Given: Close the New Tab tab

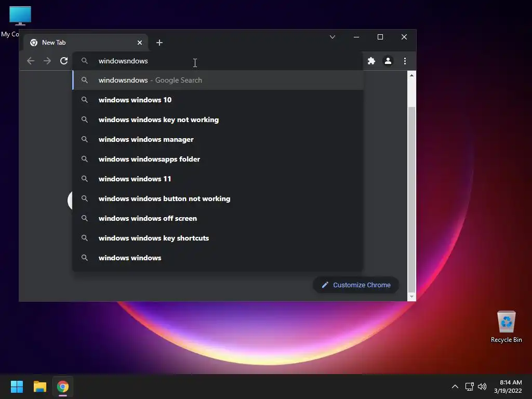Looking at the screenshot, I should (x=140, y=43).
